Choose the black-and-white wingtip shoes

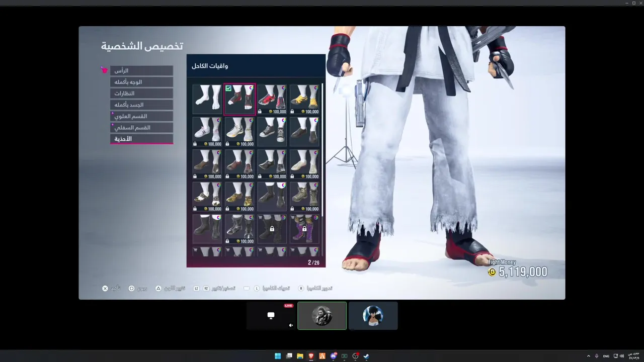(x=207, y=197)
